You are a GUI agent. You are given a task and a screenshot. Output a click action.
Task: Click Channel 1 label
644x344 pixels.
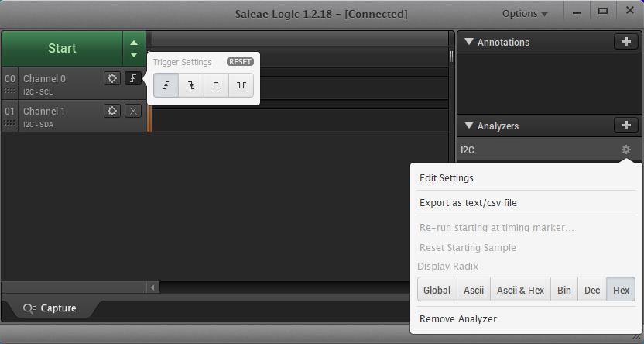point(44,111)
